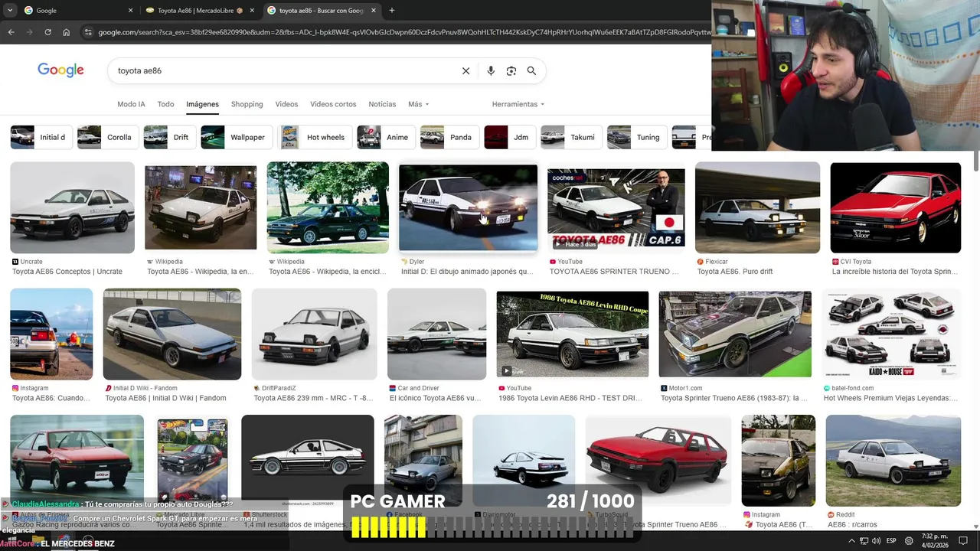Screen dimensions: 980x551
Task: Open the Shopping tab
Action: point(247,104)
